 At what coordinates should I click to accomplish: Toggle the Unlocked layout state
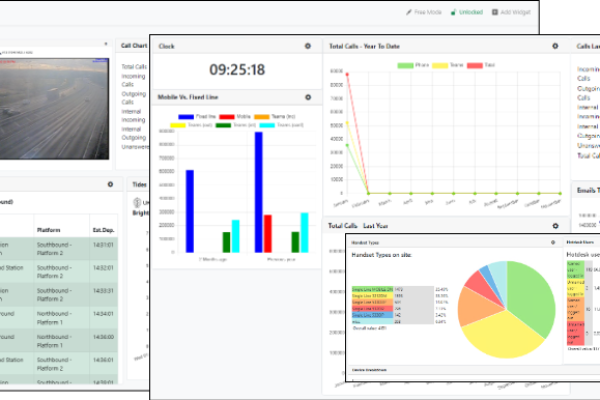[x=467, y=12]
